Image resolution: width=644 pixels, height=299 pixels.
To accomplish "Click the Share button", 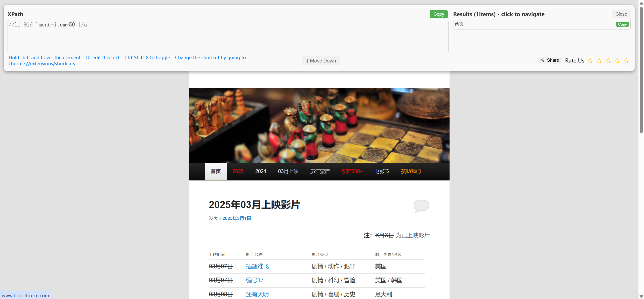I will (x=550, y=60).
